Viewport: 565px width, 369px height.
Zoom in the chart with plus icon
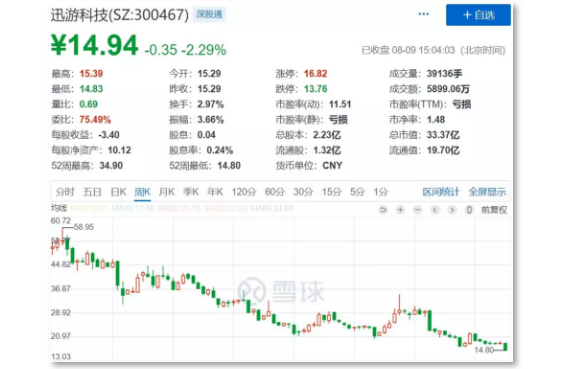pos(400,209)
